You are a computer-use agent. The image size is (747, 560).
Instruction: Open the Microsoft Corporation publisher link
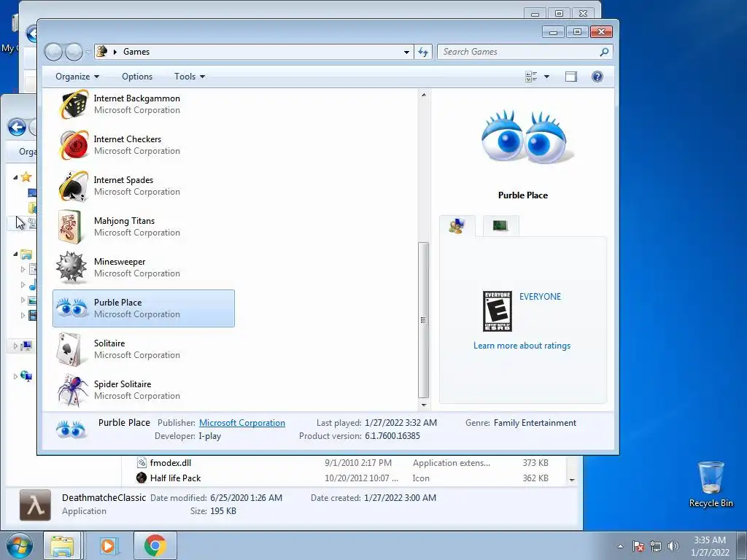tap(242, 422)
